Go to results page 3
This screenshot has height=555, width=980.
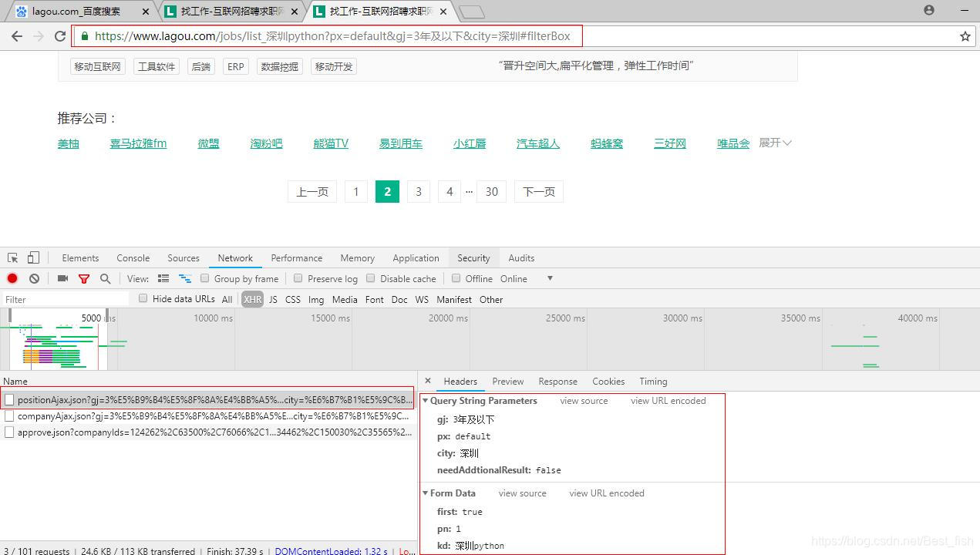pyautogui.click(x=419, y=191)
